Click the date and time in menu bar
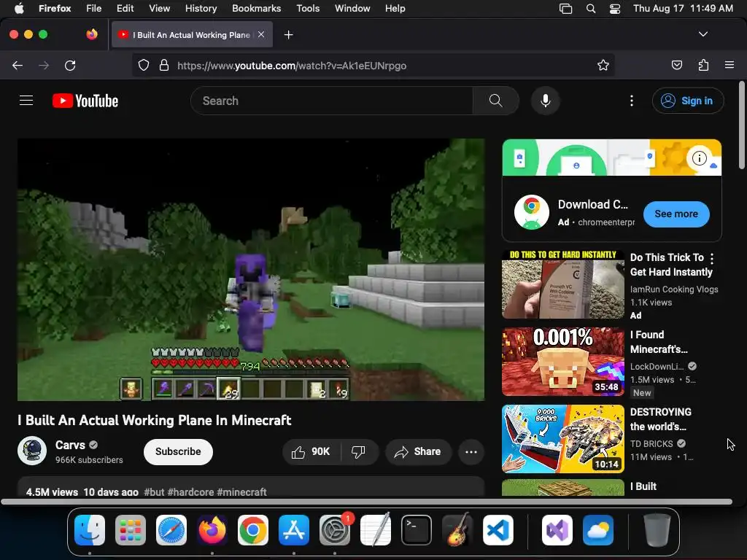Screen dimensions: 747x560 click(x=683, y=9)
